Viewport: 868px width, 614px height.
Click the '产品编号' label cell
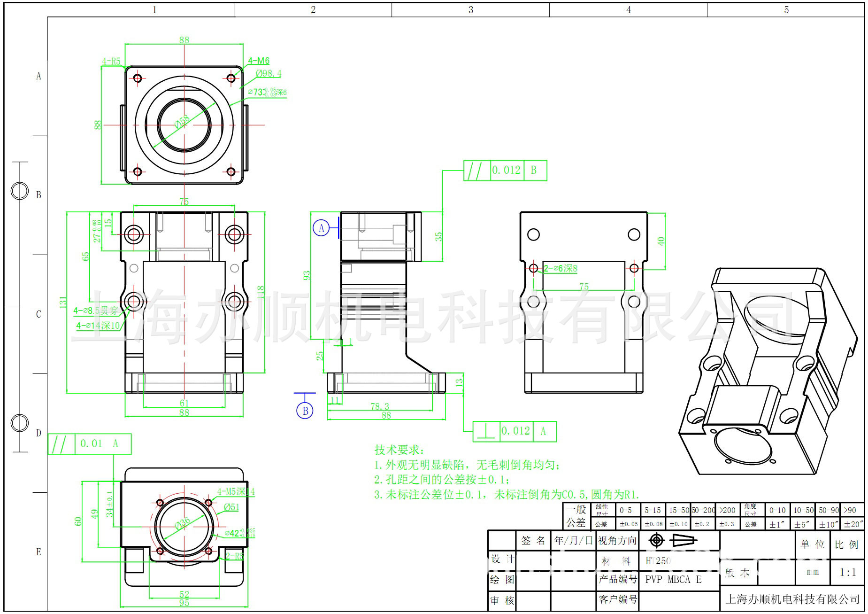coord(618,580)
